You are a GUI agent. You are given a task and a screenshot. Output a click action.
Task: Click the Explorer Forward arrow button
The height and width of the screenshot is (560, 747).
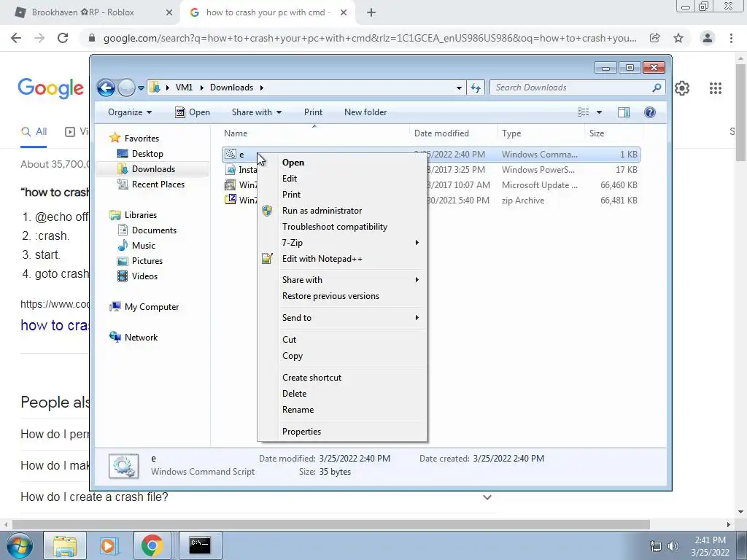click(126, 87)
